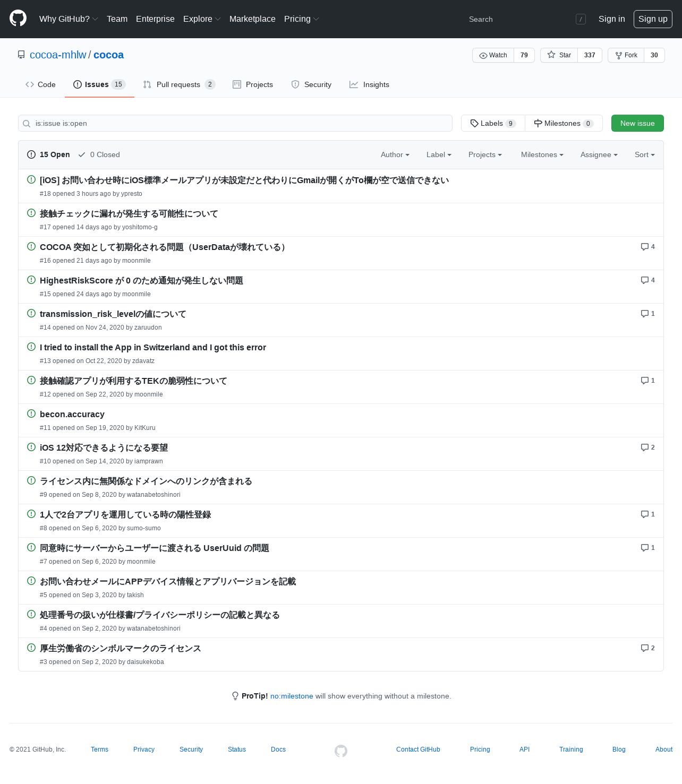Click the magnifier icon in issue filter
The height and width of the screenshot is (784, 682).
pyautogui.click(x=27, y=124)
